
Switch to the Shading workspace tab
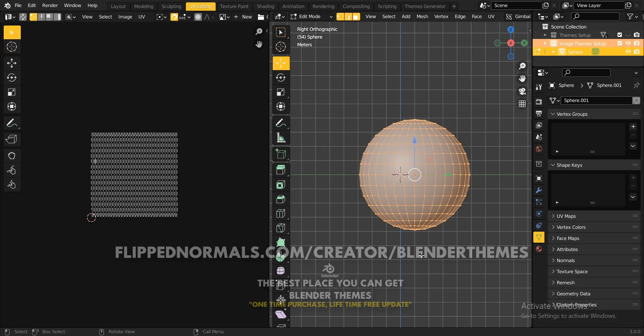pyautogui.click(x=265, y=6)
